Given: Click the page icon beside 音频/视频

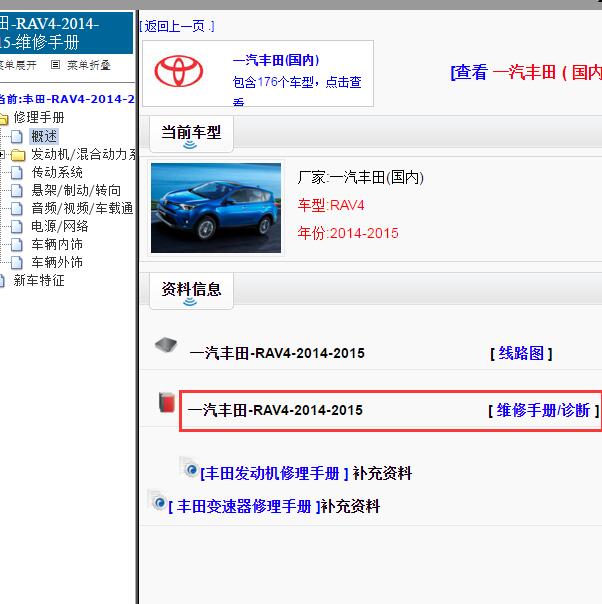Looking at the screenshot, I should [x=17, y=208].
